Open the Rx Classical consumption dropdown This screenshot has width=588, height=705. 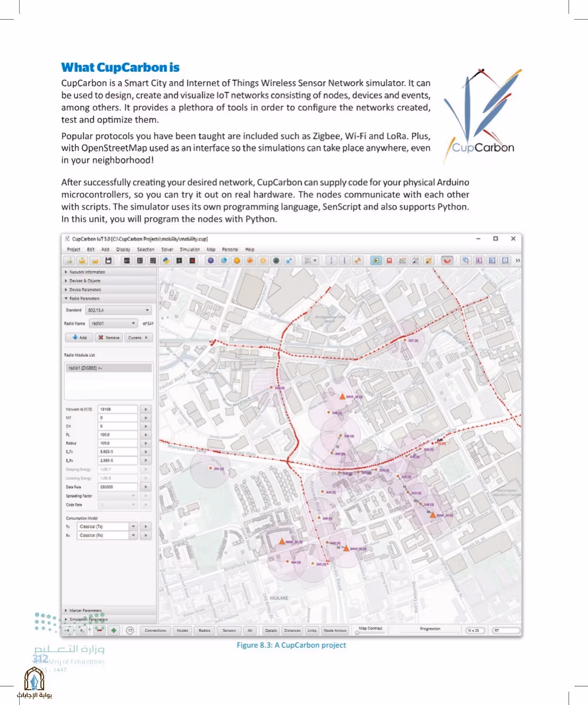click(107, 536)
